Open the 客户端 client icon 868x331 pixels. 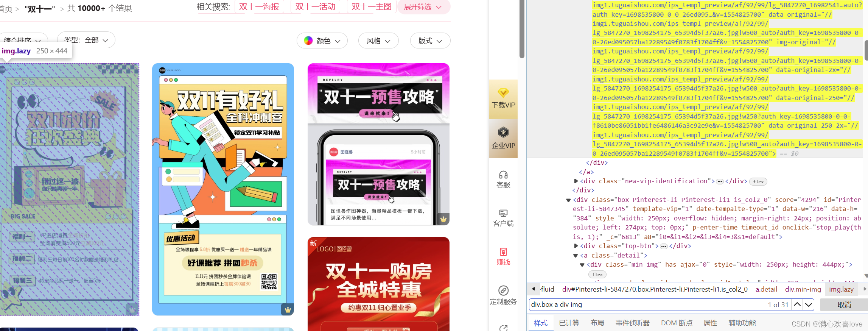(503, 213)
